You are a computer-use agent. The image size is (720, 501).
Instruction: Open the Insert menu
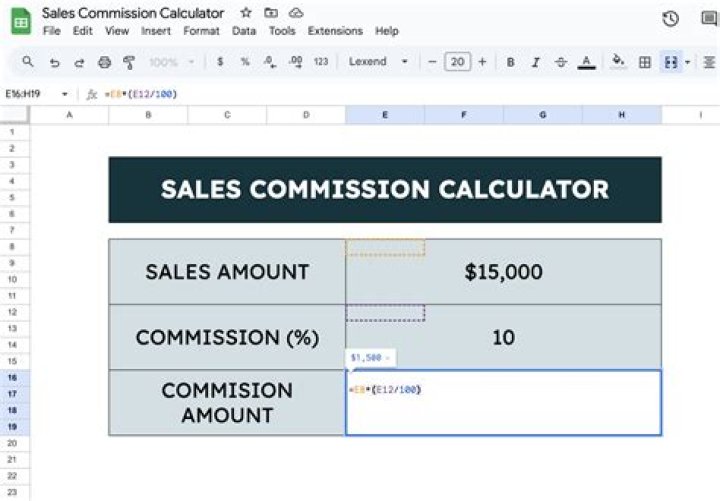click(x=156, y=31)
